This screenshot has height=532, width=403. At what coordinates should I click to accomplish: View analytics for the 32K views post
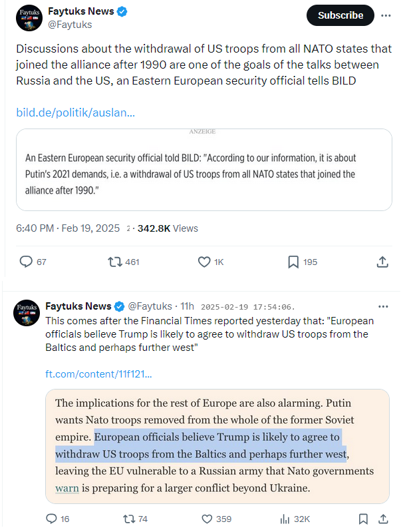click(287, 519)
